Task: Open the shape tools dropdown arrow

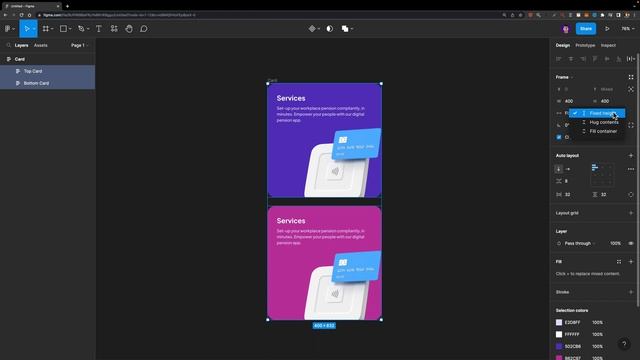Action: [x=70, y=29]
